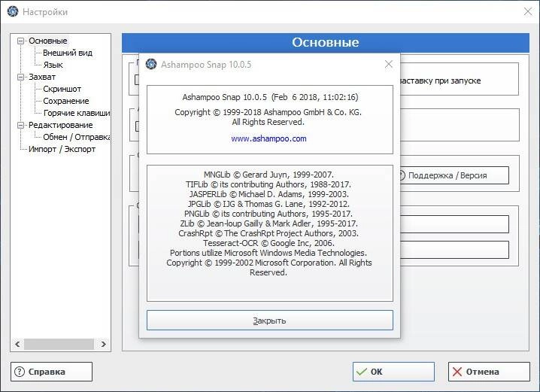The width and height of the screenshot is (540, 392).
Task: Click the Поддержка / Версия button
Action: (454, 175)
